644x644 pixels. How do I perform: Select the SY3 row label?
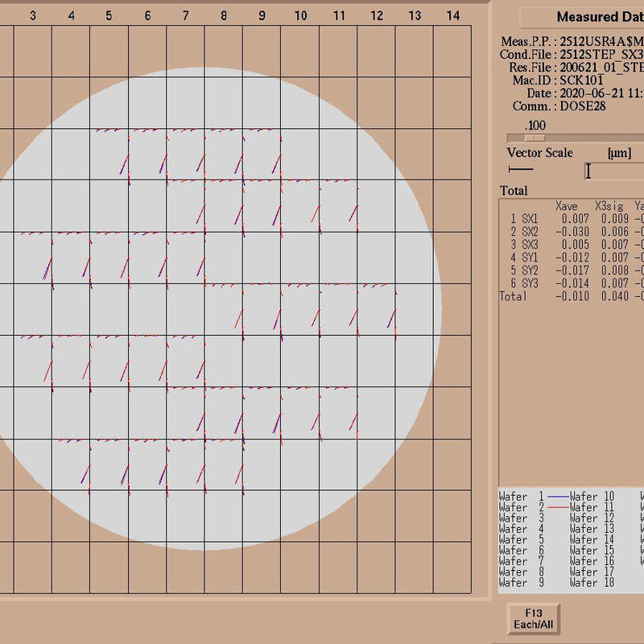click(530, 283)
